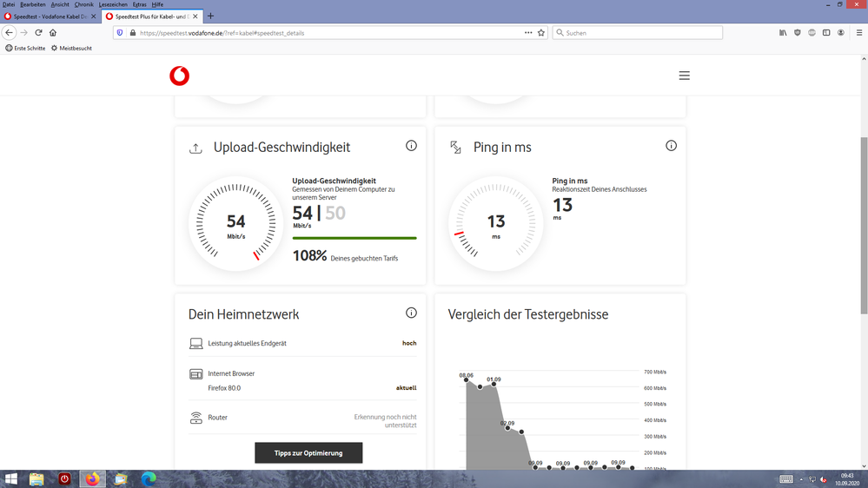
Task: Click the Internet Browser icon
Action: pyautogui.click(x=196, y=374)
